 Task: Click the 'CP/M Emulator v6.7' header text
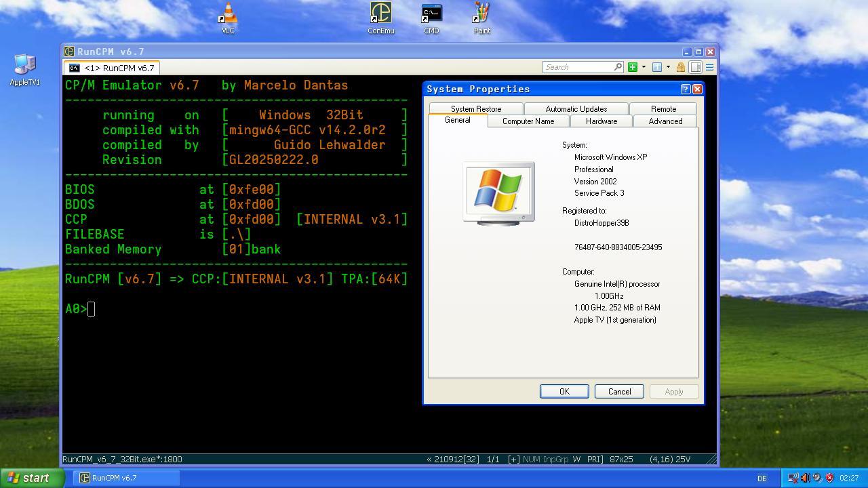[132, 85]
